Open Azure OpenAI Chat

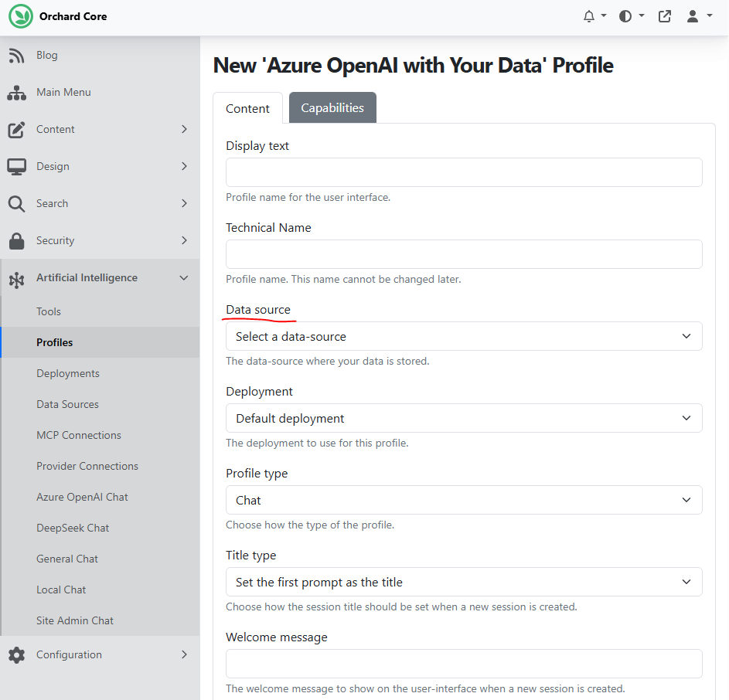tap(82, 497)
